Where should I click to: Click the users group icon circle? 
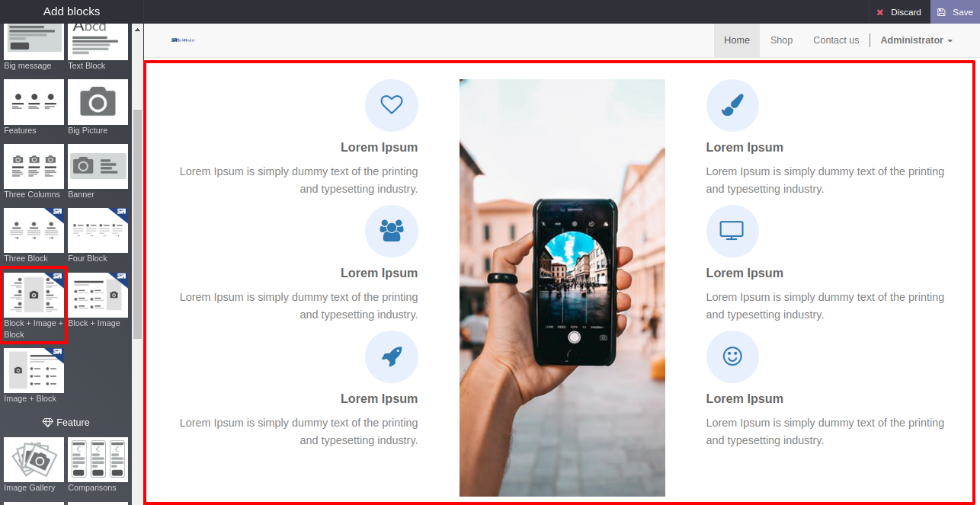tap(392, 231)
